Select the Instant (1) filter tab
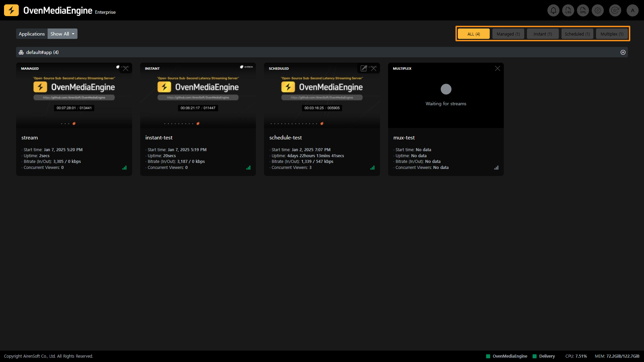Screen dimensions: 644x362 [542, 34]
